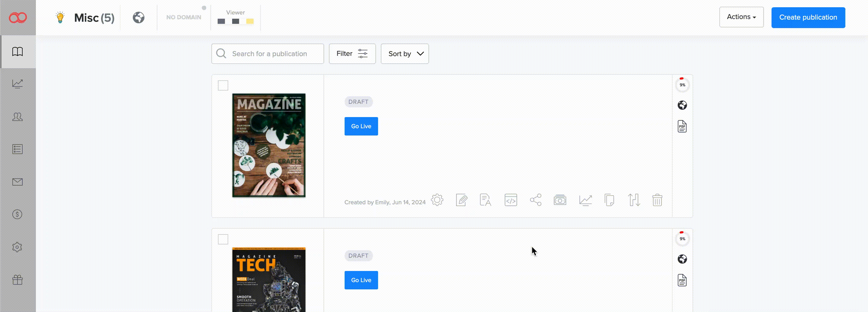Viewport: 868px width, 312px height.
Task: Open the email section in the sidebar
Action: [x=17, y=182]
